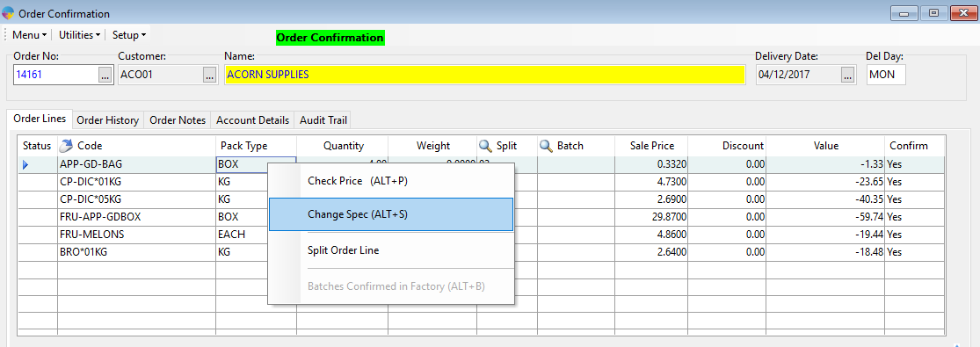
Task: Choose Change Spec (ALT+S) from context menu
Action: point(390,214)
